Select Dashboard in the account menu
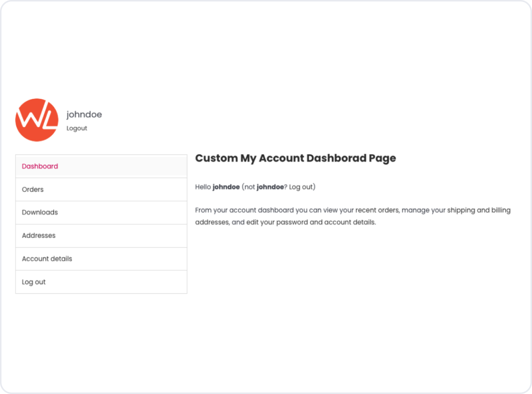Viewport: 532px width, 394px height. coord(40,166)
